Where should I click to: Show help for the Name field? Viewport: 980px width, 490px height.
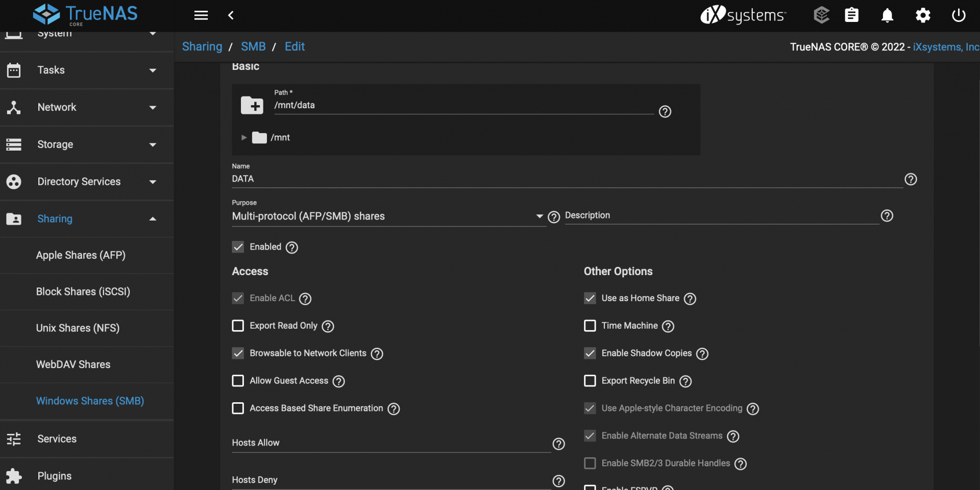click(x=911, y=179)
